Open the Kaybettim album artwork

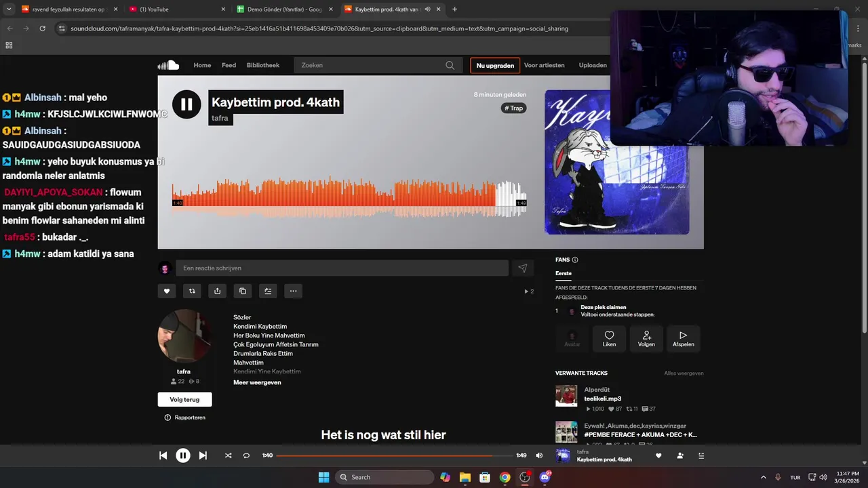tap(616, 163)
